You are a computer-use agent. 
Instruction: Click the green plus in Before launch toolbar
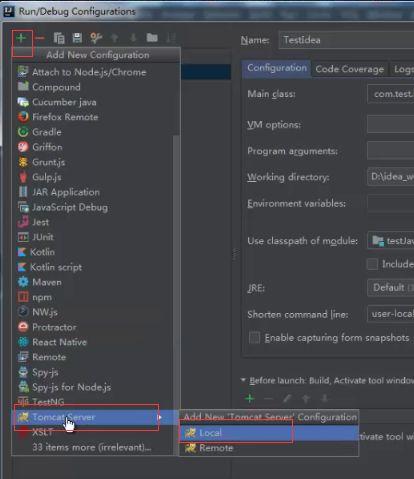[x=249, y=398]
